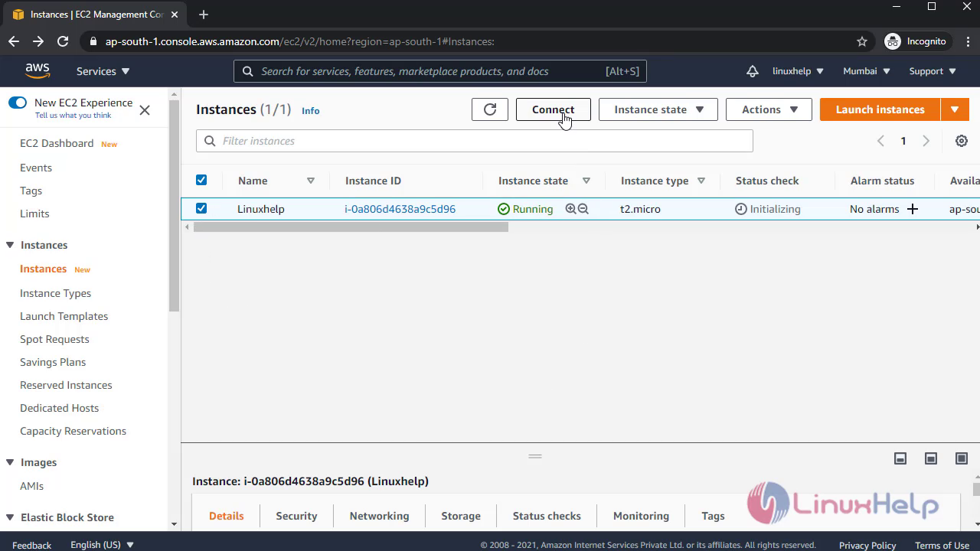The width and height of the screenshot is (980, 551).
Task: Click the AWS logo home icon
Action: pos(37,70)
